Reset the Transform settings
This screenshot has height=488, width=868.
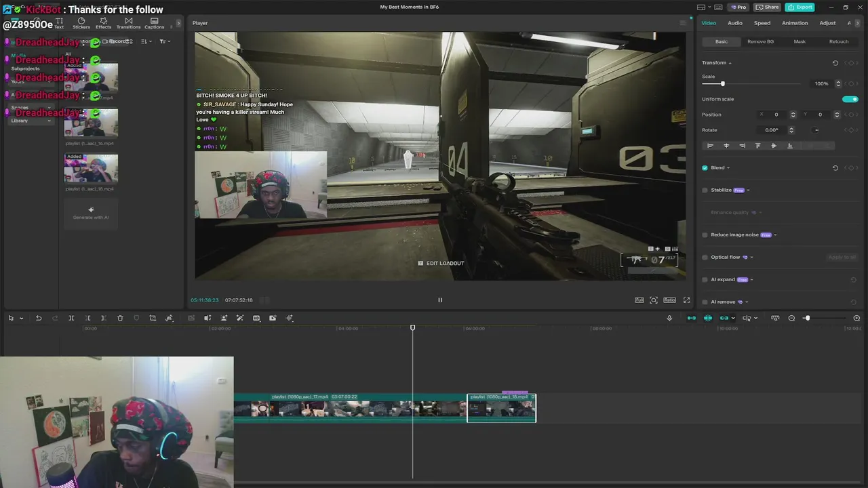[x=835, y=63]
